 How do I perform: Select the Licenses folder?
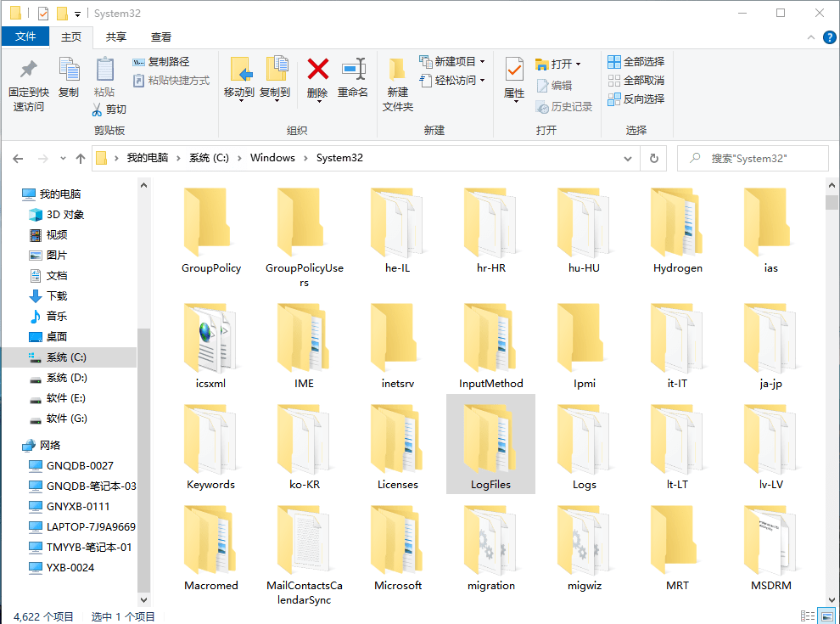pos(397,447)
